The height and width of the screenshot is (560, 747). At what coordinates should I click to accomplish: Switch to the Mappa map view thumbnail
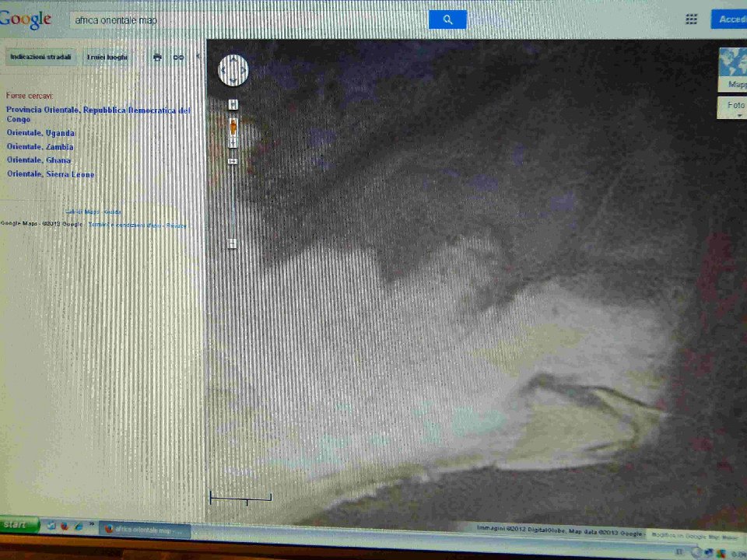point(733,68)
